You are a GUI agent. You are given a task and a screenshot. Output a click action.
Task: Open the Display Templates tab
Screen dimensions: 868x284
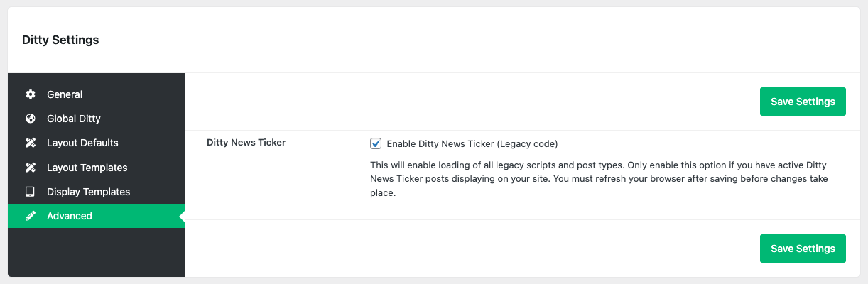coord(88,192)
